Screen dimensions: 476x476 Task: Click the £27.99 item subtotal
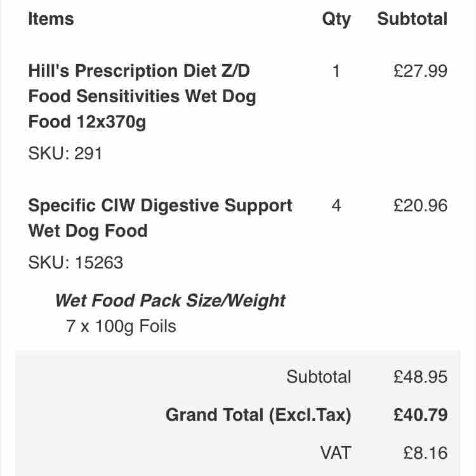(420, 71)
